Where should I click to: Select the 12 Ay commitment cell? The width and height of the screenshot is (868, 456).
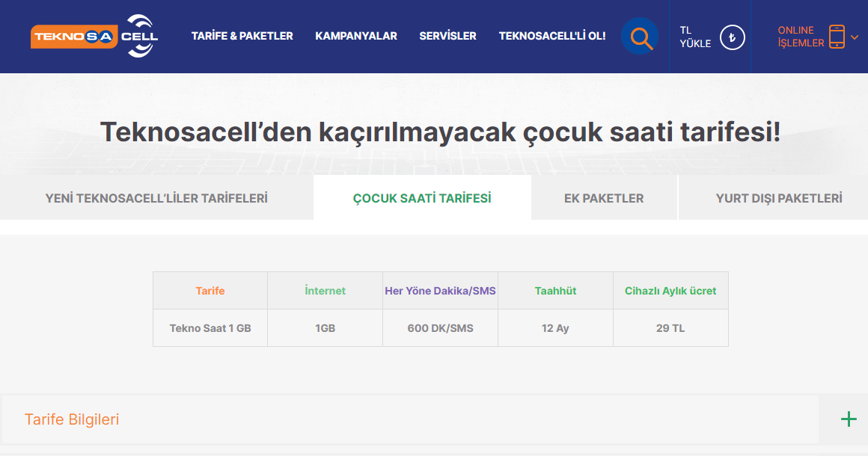(x=555, y=327)
